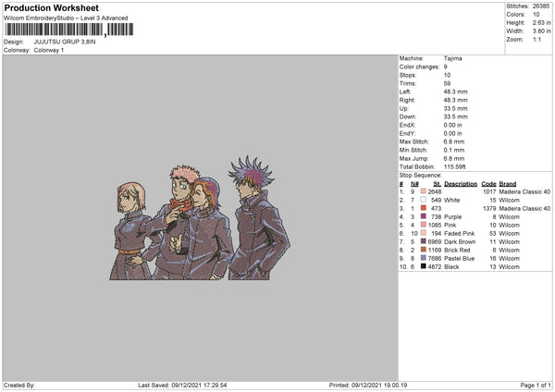Click the EndX: label
The height and width of the screenshot is (392, 555).
407,125
